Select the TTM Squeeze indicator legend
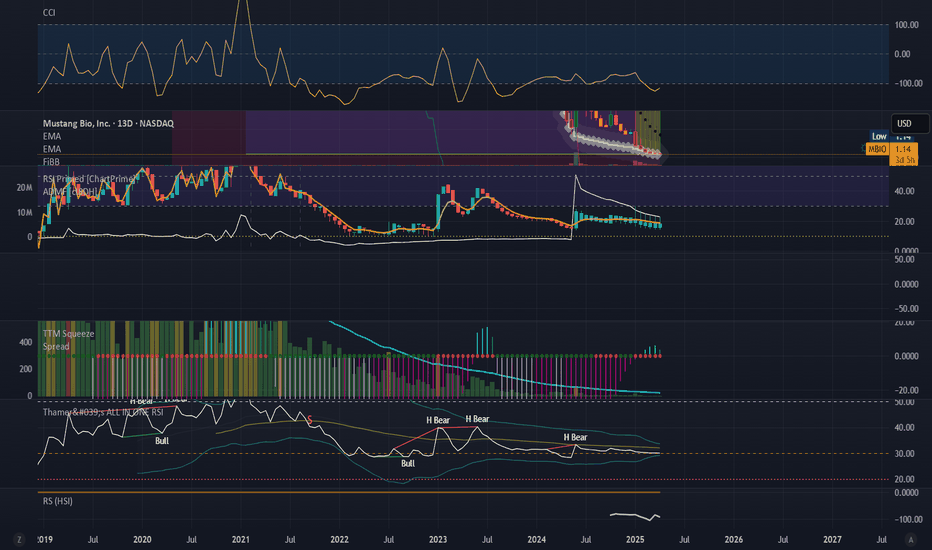This screenshot has width=932, height=550. pos(68,334)
